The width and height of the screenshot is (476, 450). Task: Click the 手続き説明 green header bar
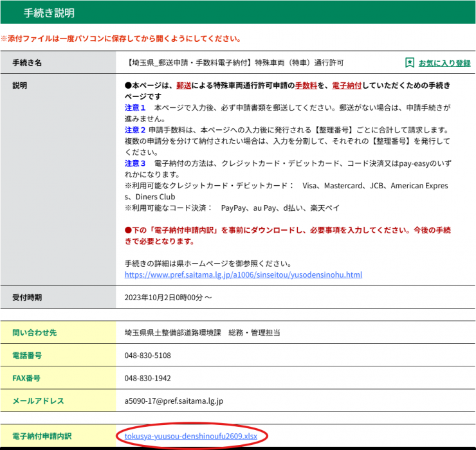click(x=238, y=12)
